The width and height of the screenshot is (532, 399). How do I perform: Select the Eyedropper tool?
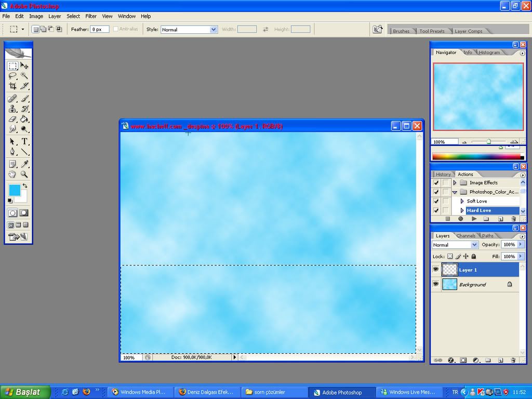[x=24, y=164]
